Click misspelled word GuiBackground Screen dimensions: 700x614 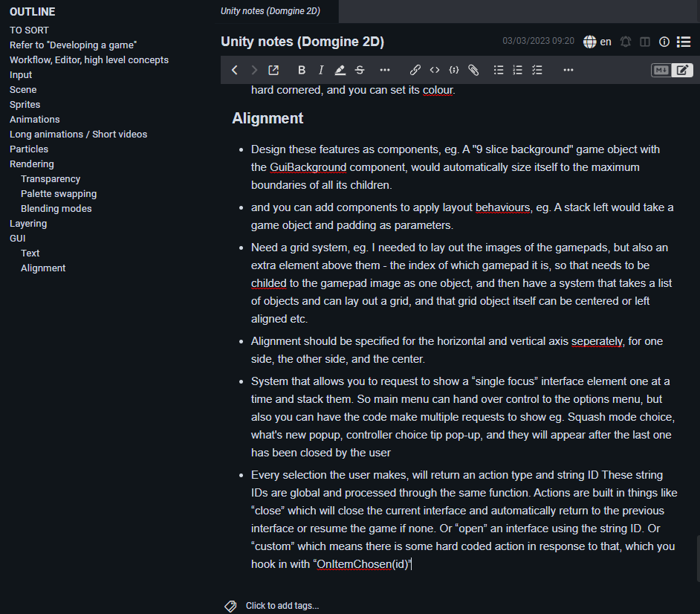pyautogui.click(x=308, y=167)
